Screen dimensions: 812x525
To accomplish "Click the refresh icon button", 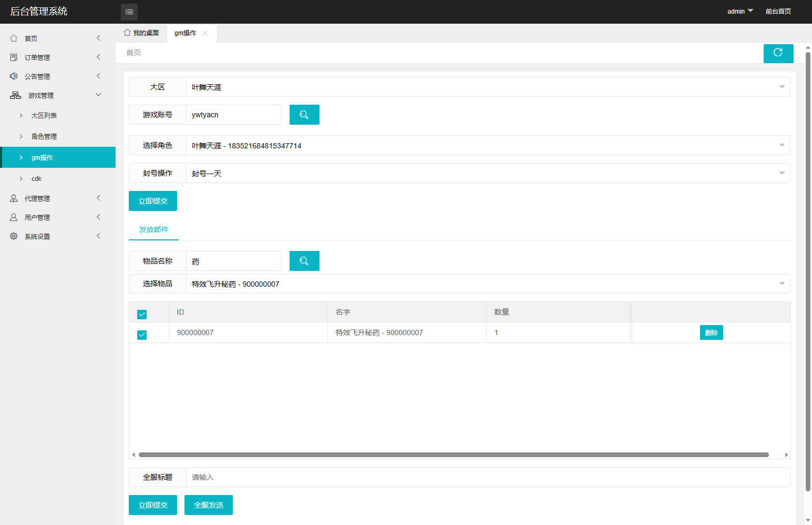I will click(778, 53).
